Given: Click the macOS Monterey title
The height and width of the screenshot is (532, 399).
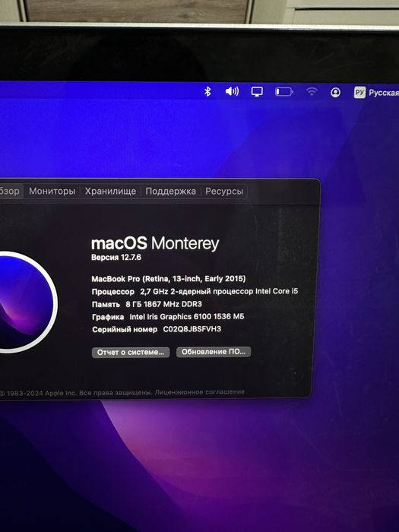Looking at the screenshot, I should pos(155,243).
